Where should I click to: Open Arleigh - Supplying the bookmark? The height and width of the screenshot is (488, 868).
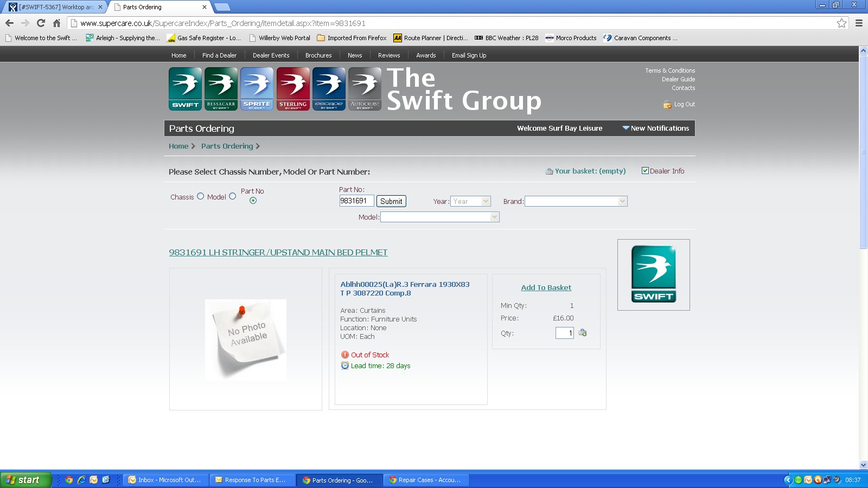pyautogui.click(x=123, y=38)
